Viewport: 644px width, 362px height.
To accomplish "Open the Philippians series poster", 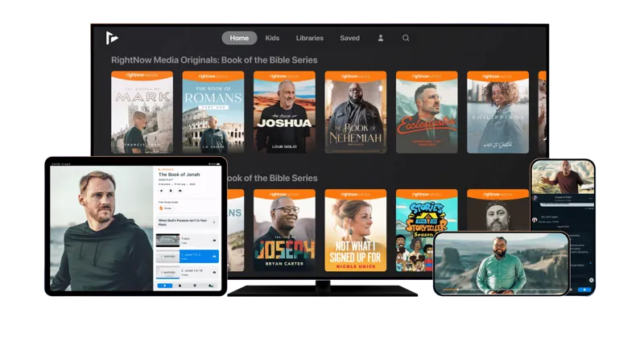I will click(x=497, y=112).
